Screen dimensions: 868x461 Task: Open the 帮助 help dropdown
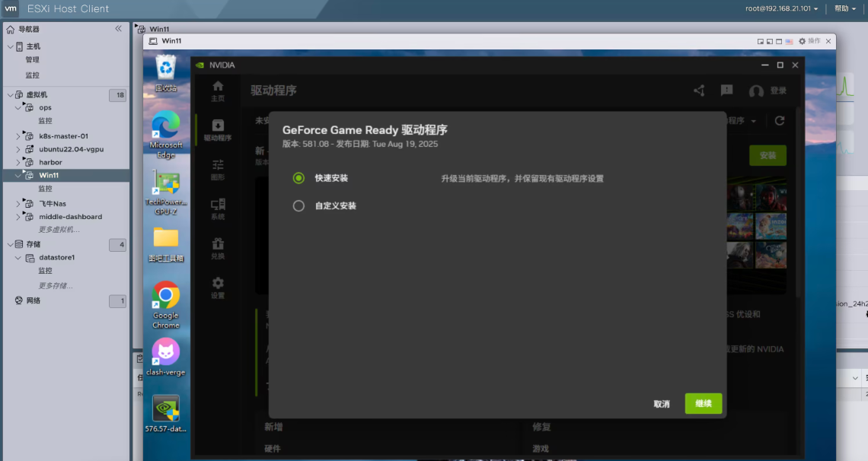tap(845, 8)
